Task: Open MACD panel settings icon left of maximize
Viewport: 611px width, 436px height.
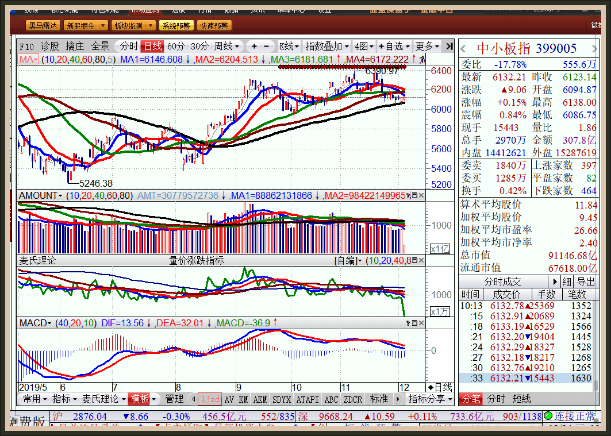Action: [408, 323]
